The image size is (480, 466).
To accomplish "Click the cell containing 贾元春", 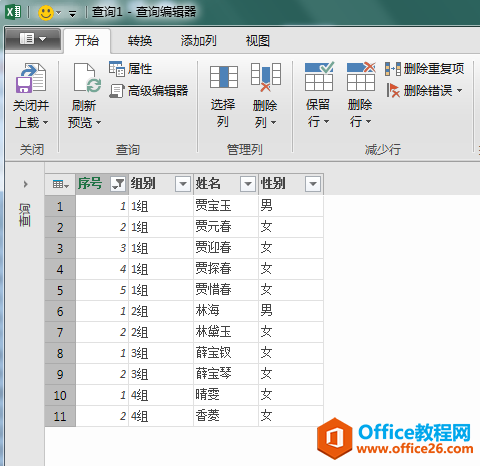I will pyautogui.click(x=226, y=227).
